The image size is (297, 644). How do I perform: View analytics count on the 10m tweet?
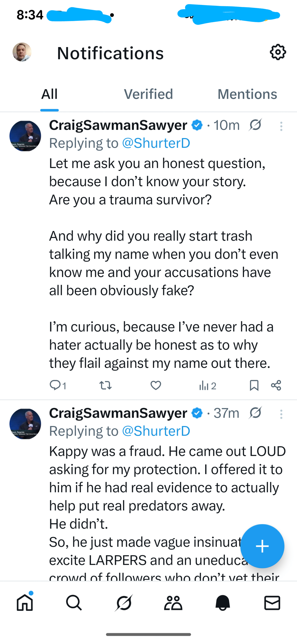pos(208,385)
